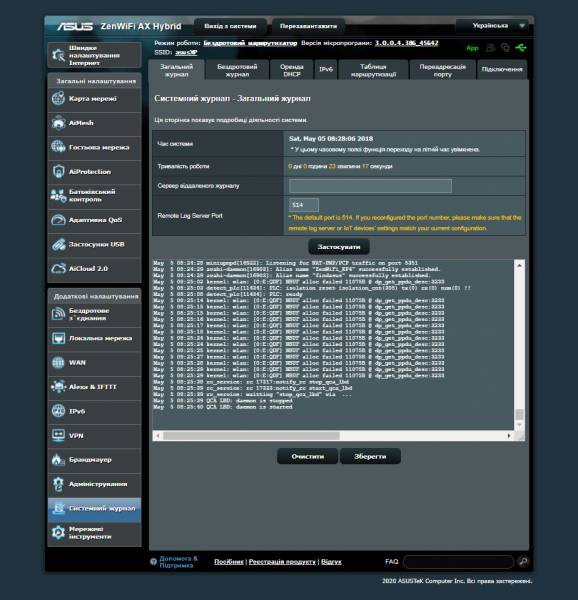Open Administration (Адміністрування) icon
Image resolution: width=578 pixels, height=600 pixels.
point(58,484)
